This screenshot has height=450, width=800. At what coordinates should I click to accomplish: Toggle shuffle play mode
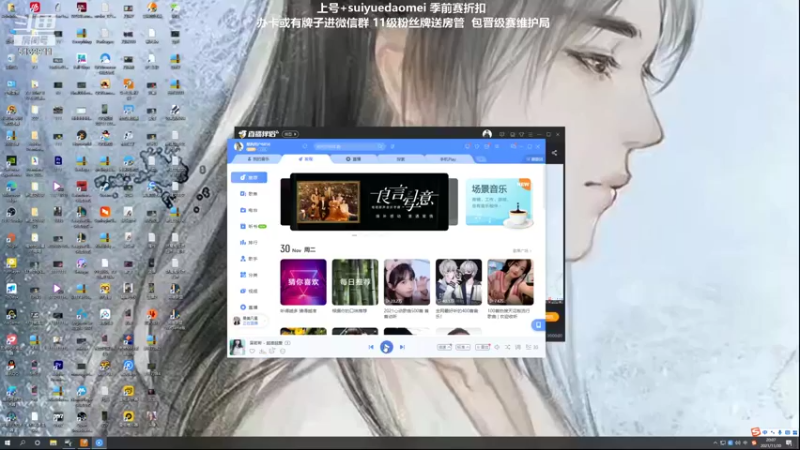508,347
